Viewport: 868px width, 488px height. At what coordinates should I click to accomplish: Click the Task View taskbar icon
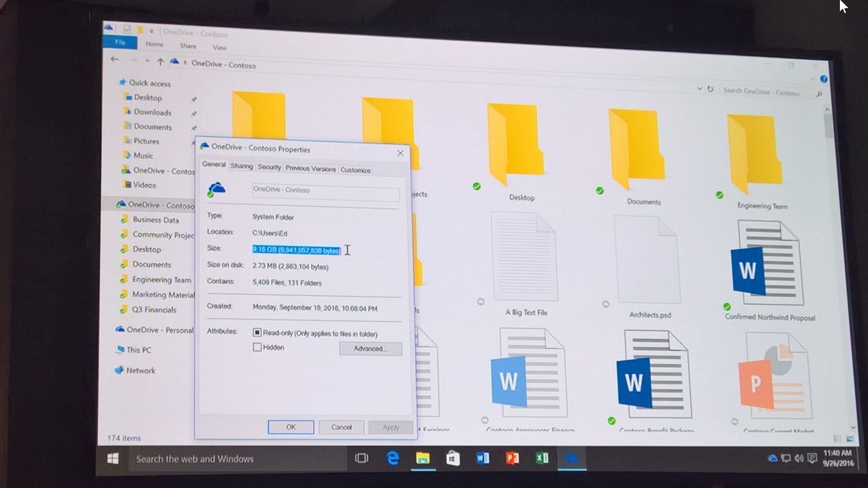pos(361,458)
